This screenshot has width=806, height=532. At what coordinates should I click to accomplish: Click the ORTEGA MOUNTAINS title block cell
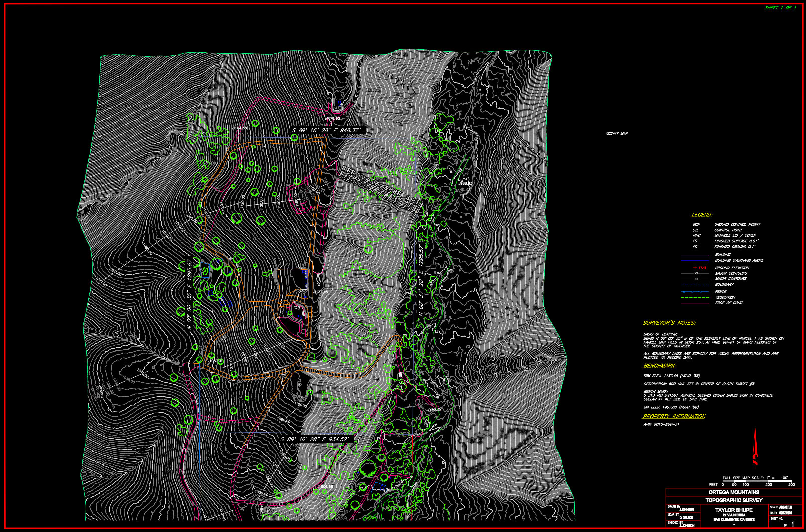click(734, 492)
